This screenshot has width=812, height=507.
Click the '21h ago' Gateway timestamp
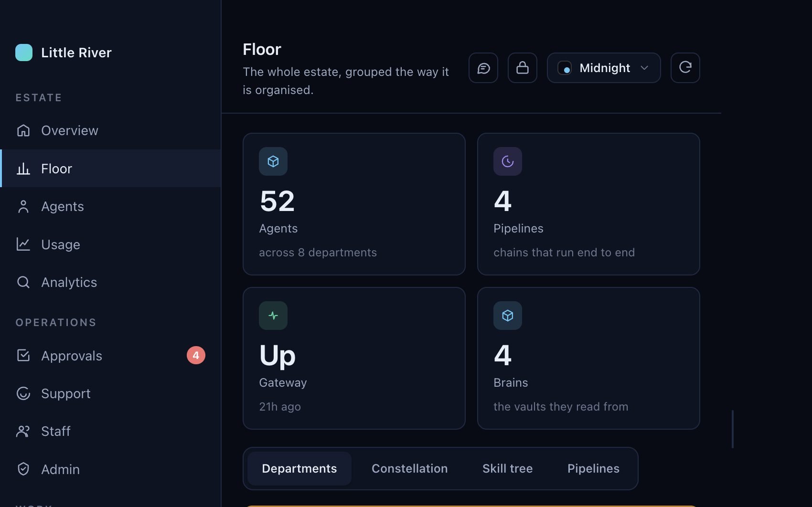coord(280,407)
